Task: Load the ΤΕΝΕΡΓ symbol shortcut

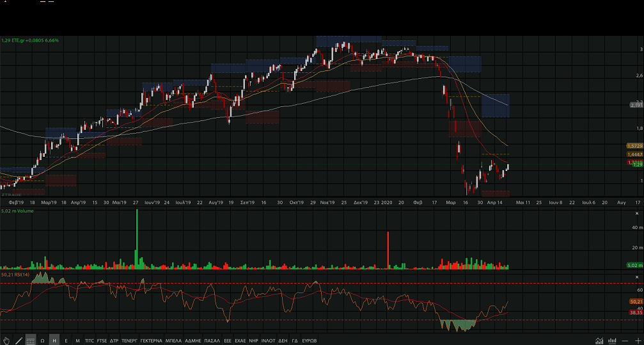Action: (x=129, y=341)
